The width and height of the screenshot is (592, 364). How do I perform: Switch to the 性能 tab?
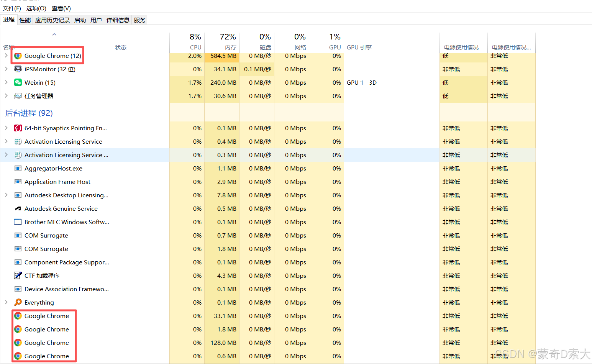click(x=25, y=20)
